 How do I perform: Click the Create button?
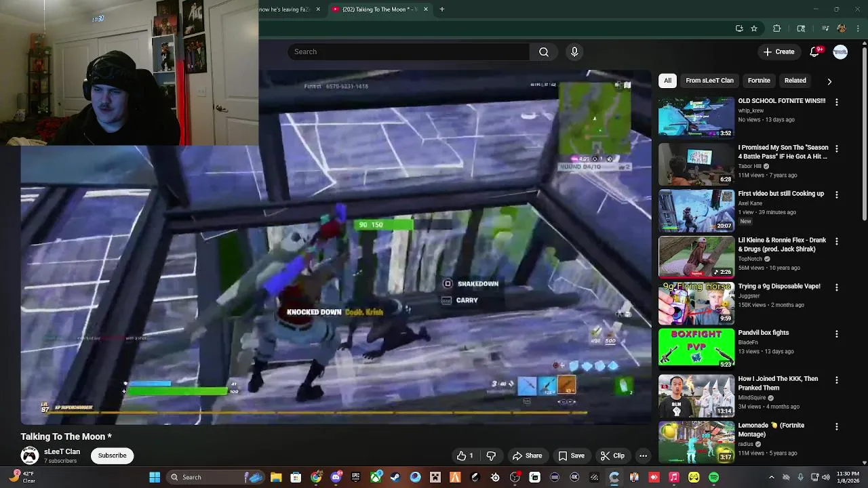(778, 52)
